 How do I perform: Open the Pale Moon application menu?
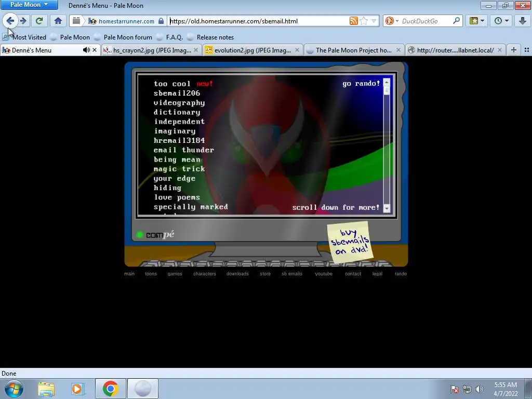(x=29, y=5)
